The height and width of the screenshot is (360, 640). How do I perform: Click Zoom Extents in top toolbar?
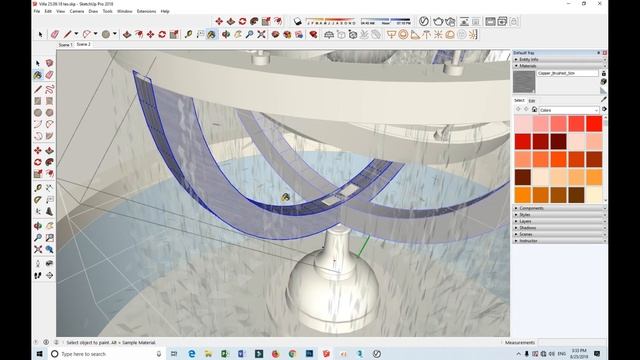pyautogui.click(x=261, y=35)
